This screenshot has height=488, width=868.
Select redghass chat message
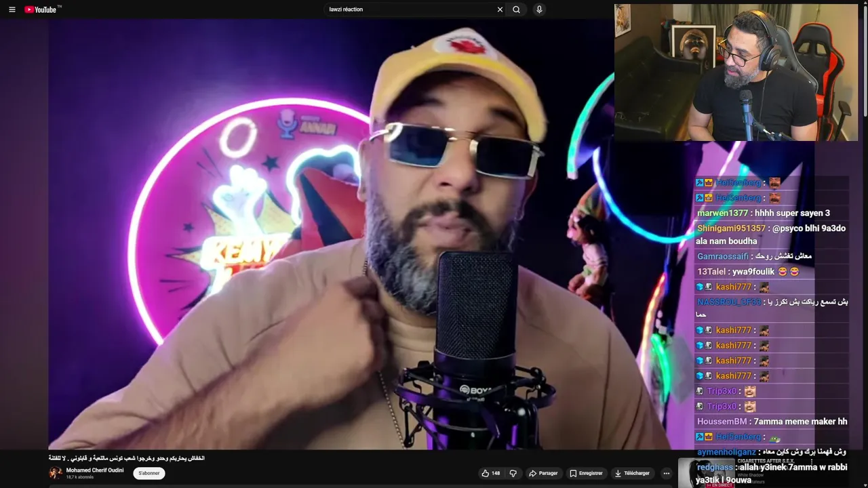pos(772,474)
